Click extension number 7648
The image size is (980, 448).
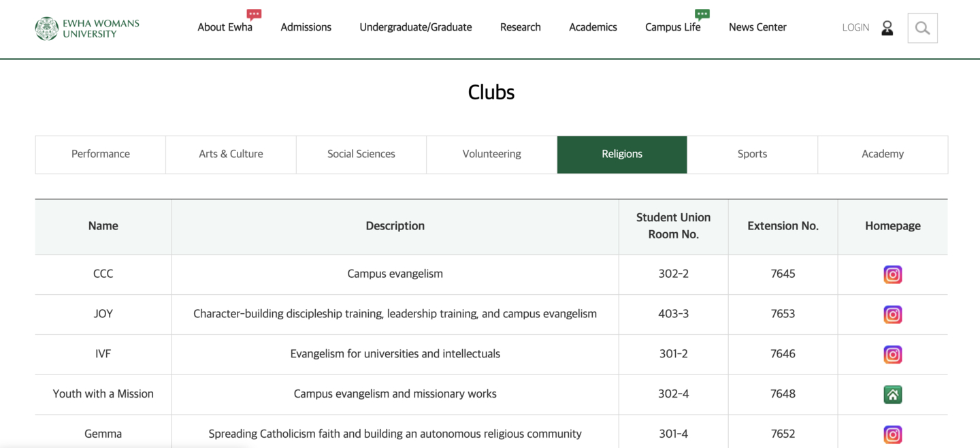783,394
